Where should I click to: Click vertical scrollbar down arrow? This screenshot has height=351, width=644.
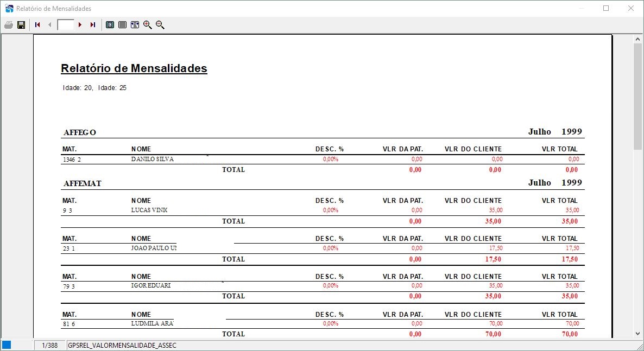(637, 334)
